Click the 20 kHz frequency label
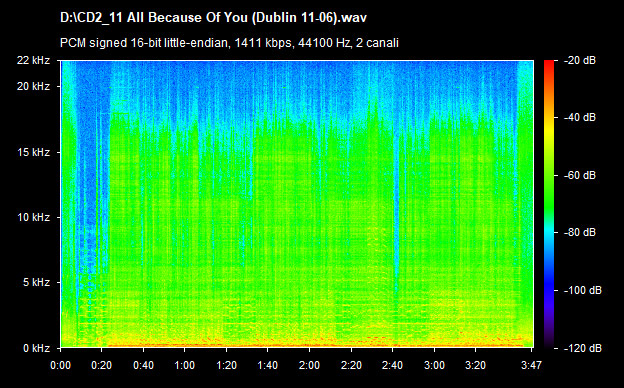Viewport: 624px width, 388px height. pos(33,86)
